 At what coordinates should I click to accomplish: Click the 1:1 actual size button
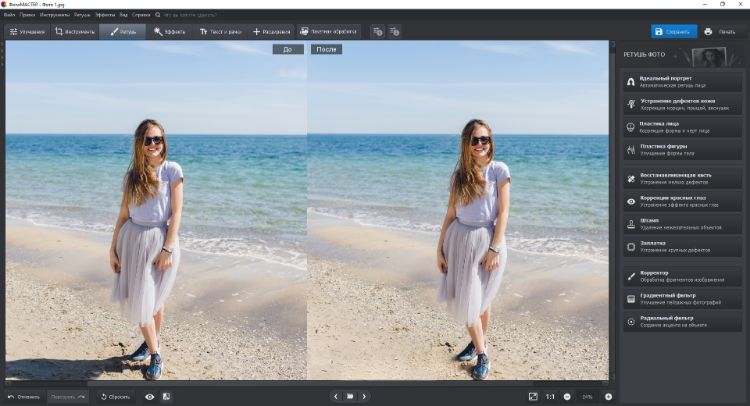pyautogui.click(x=550, y=397)
